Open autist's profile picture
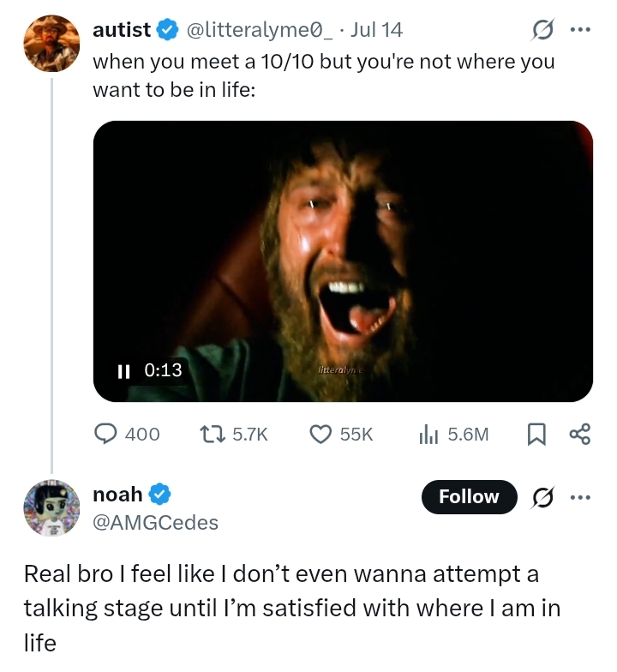617x672 pixels. (51, 43)
